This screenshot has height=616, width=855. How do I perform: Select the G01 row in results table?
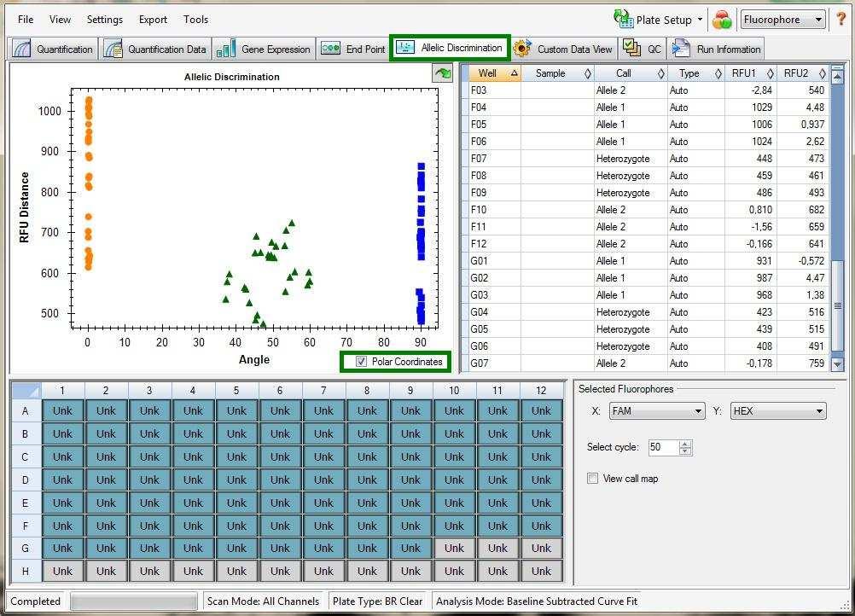(x=649, y=261)
